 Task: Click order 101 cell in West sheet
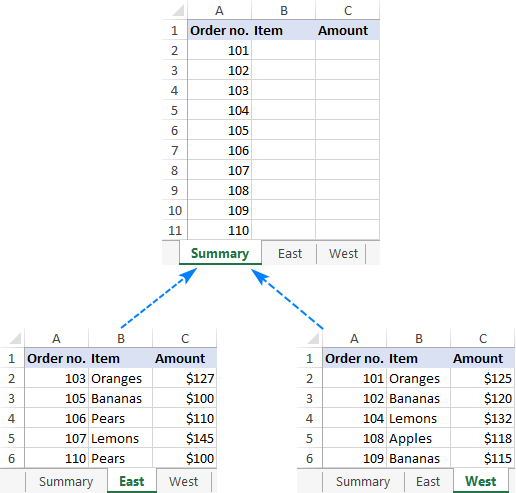[355, 378]
